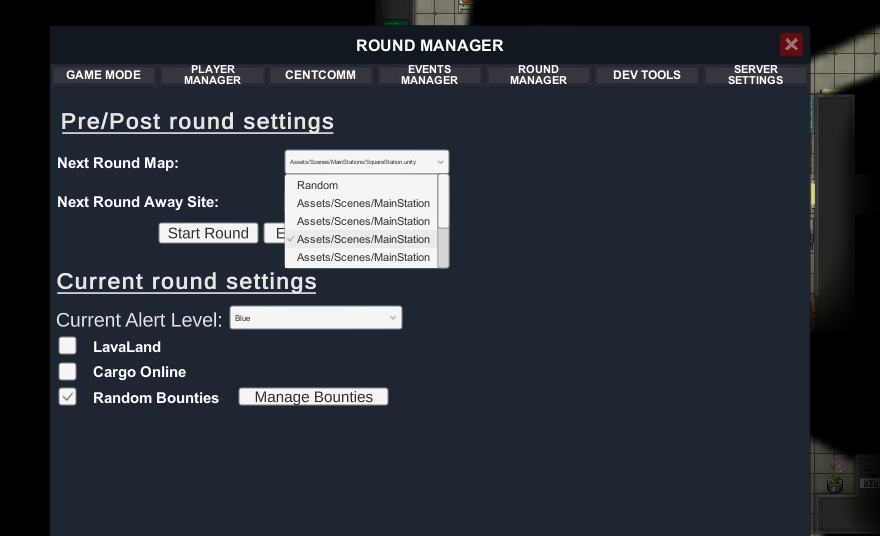The height and width of the screenshot is (536, 880).
Task: Switch to the Player Manager tab
Action: click(212, 75)
